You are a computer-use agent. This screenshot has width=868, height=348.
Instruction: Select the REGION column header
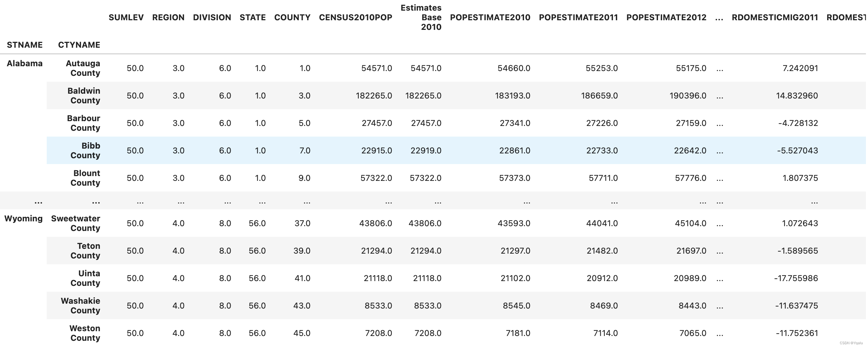click(x=168, y=18)
